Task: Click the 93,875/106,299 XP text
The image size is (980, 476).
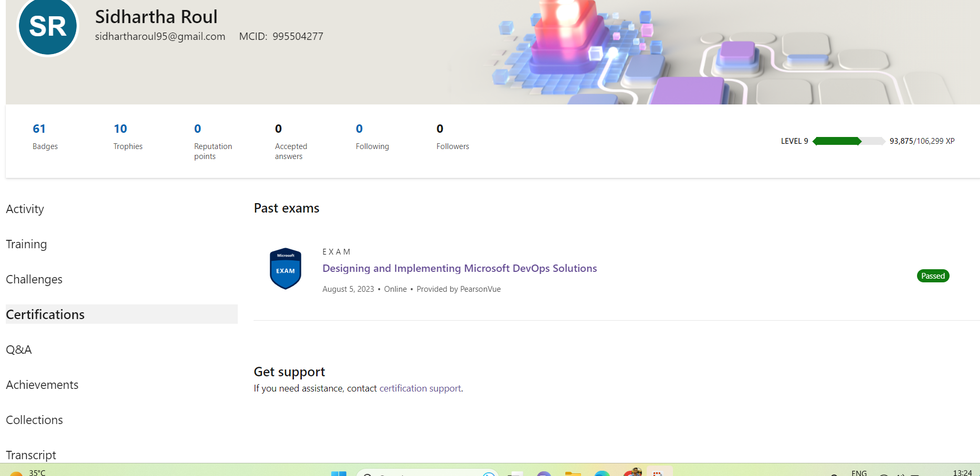Action: [922, 141]
